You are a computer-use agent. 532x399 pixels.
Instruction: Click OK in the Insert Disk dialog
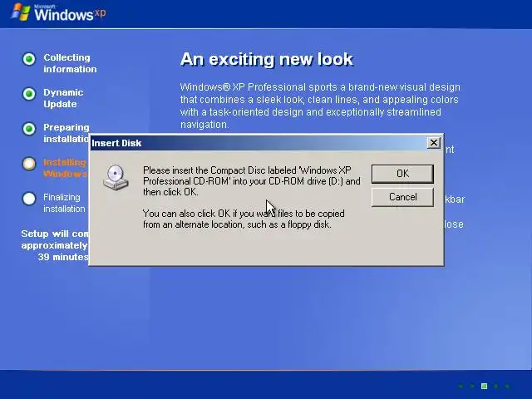click(402, 174)
